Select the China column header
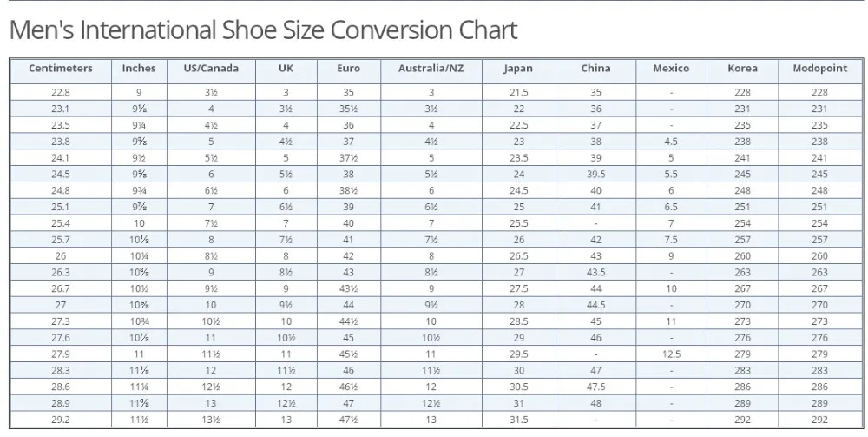 (x=595, y=69)
